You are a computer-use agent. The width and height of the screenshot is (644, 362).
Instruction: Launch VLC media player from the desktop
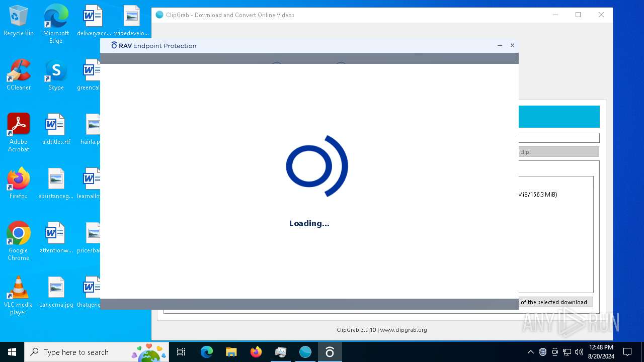[19, 296]
